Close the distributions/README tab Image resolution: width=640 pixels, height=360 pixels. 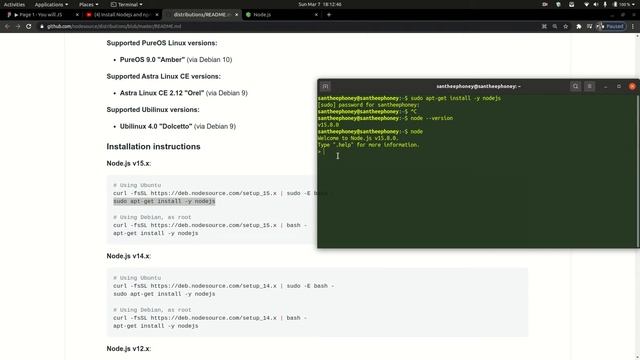[x=236, y=15]
